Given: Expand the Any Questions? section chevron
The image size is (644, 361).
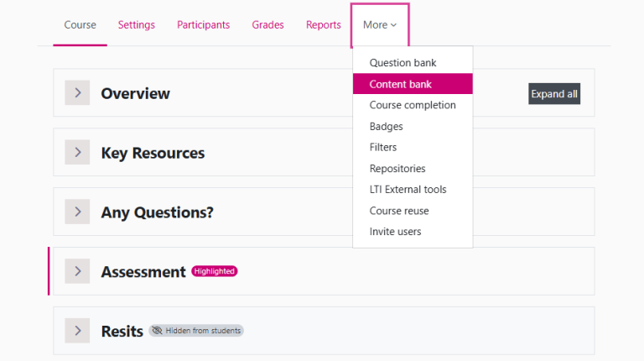Looking at the screenshot, I should point(77,212).
